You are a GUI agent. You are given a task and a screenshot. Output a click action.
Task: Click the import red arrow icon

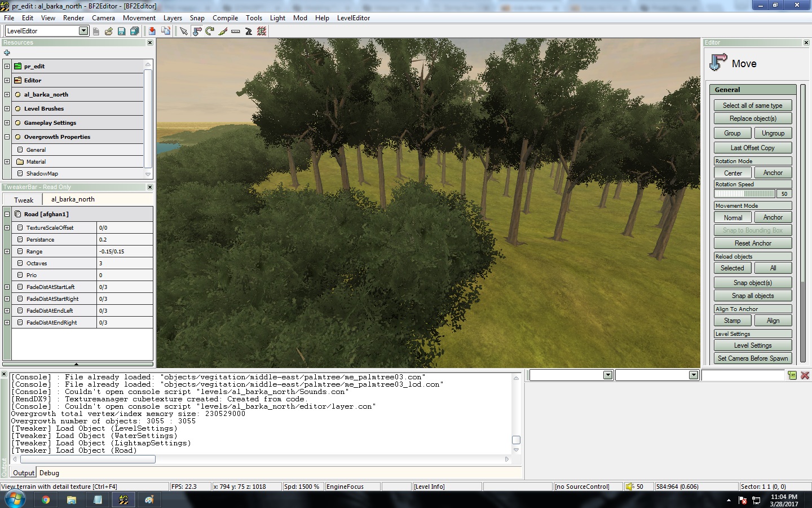tap(152, 31)
